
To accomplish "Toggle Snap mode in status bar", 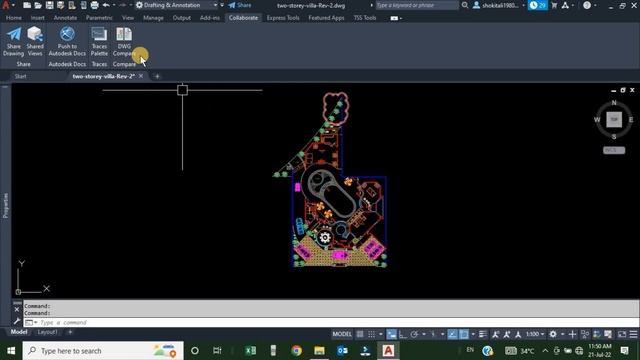I will (x=371, y=334).
